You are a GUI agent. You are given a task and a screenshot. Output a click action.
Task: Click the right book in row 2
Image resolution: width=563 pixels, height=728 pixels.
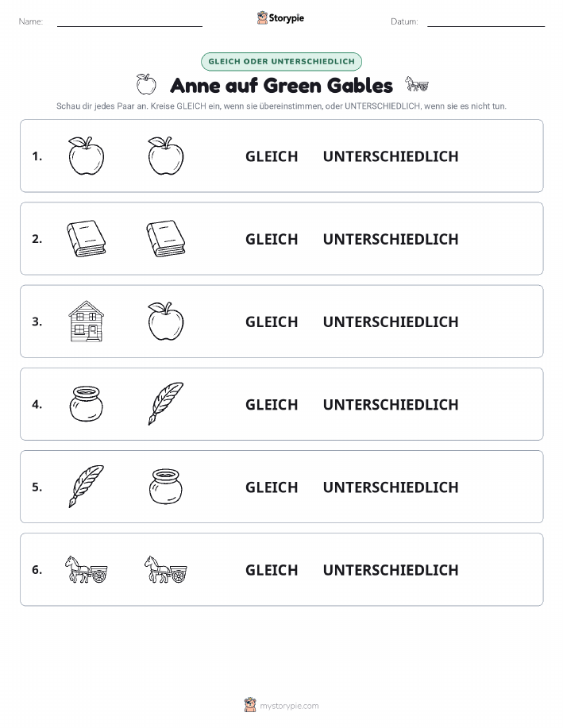click(166, 239)
